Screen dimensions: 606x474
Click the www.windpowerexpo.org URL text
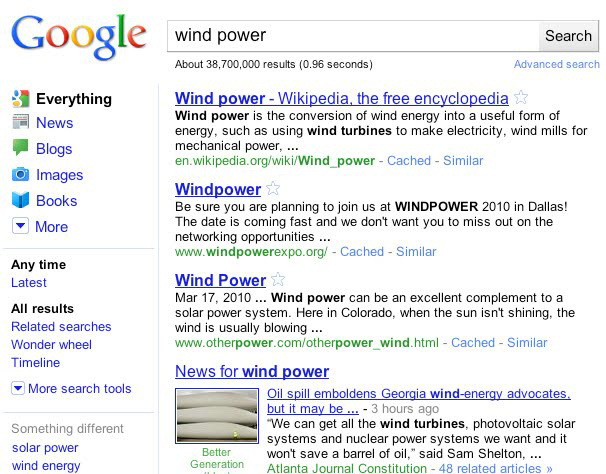pos(251,252)
